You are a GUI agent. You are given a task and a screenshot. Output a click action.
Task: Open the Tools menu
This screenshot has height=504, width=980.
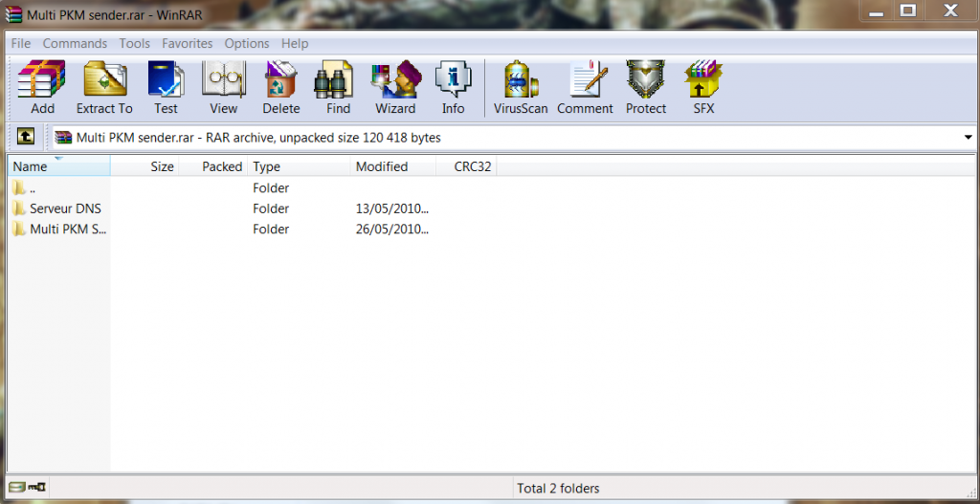134,44
